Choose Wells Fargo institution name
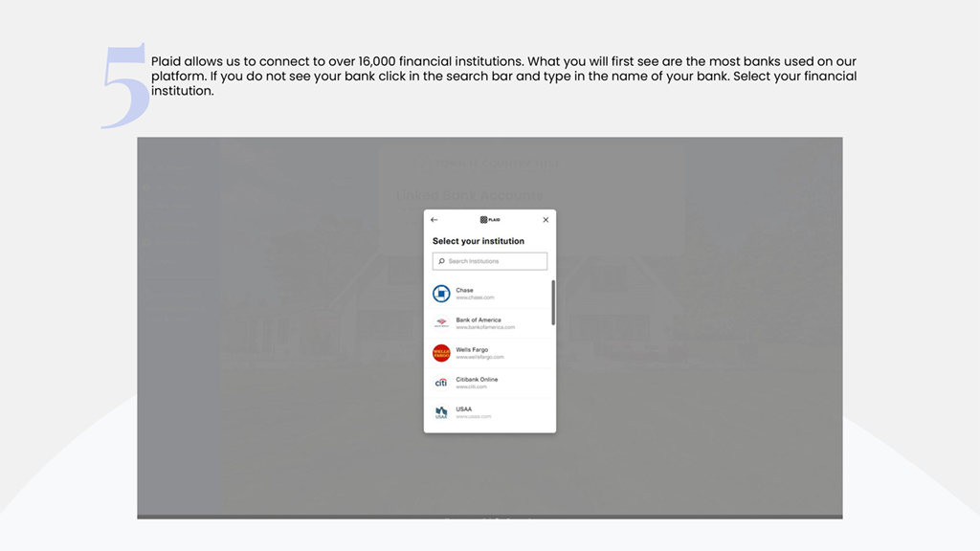The width and height of the screenshot is (980, 551). pos(472,350)
